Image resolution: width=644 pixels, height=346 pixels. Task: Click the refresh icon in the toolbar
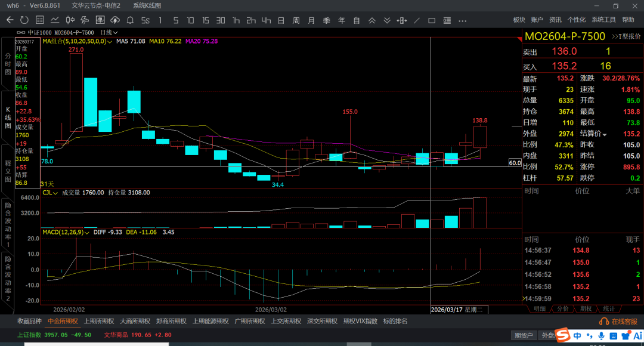tap(24, 20)
